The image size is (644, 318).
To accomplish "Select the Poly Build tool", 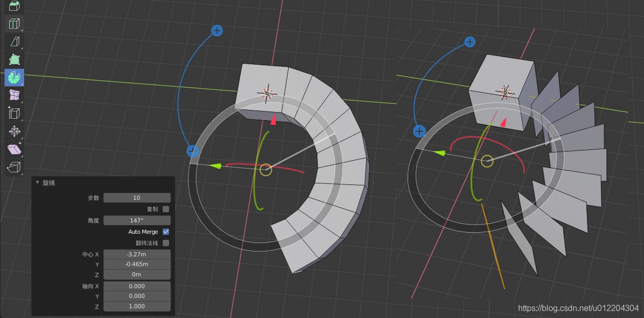I will [14, 59].
